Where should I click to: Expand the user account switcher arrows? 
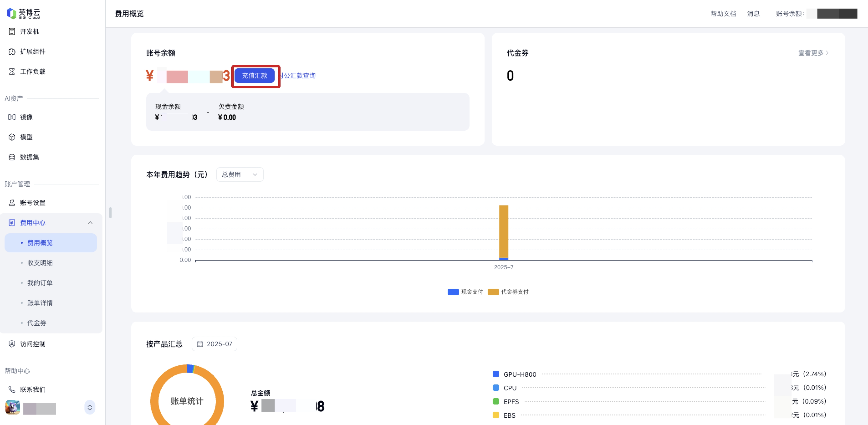tap(90, 407)
